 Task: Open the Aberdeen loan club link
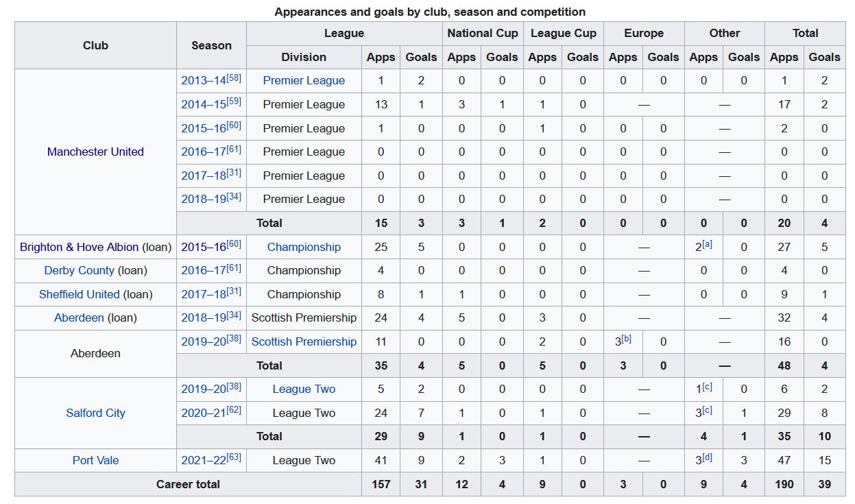coord(79,318)
